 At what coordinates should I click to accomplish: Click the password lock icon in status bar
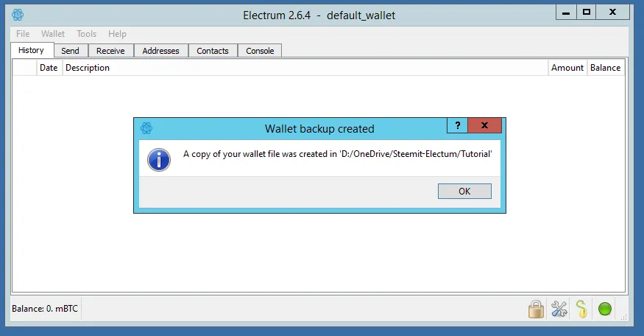(x=536, y=309)
